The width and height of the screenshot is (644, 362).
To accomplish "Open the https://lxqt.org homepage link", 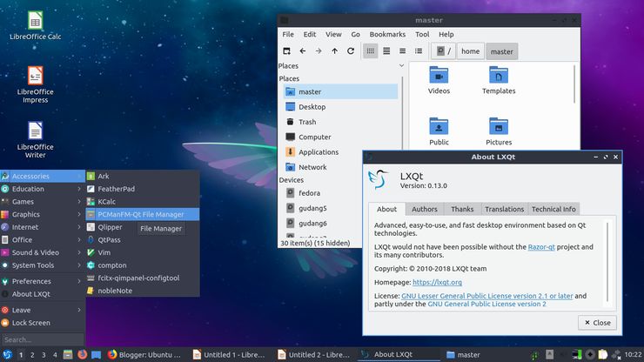I will (x=437, y=282).
